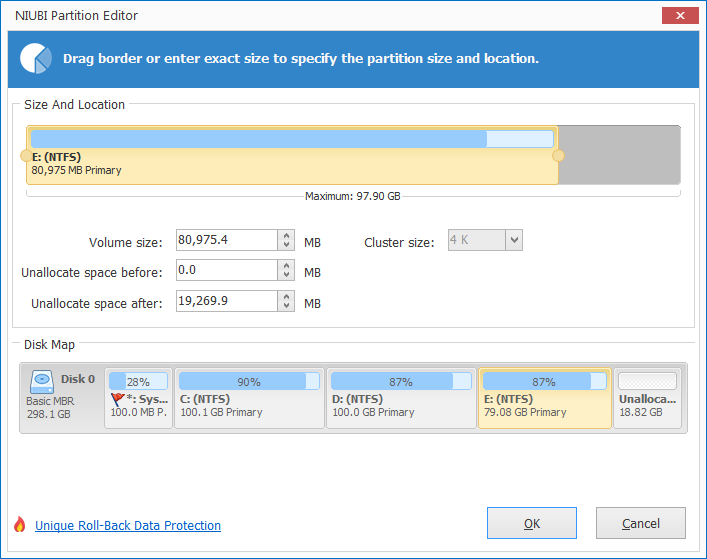This screenshot has height=559, width=707.
Task: Click the 90% usage bar of C: drive
Action: (249, 381)
